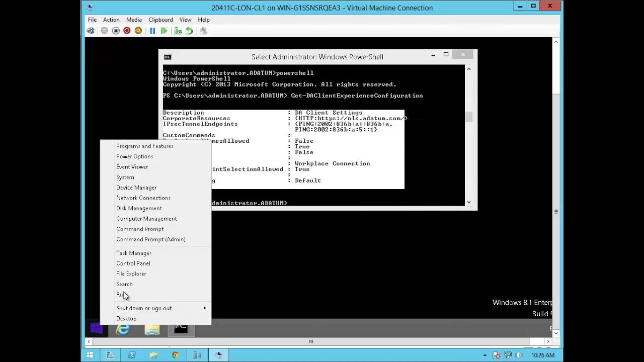Open the Action menu

[x=111, y=20]
